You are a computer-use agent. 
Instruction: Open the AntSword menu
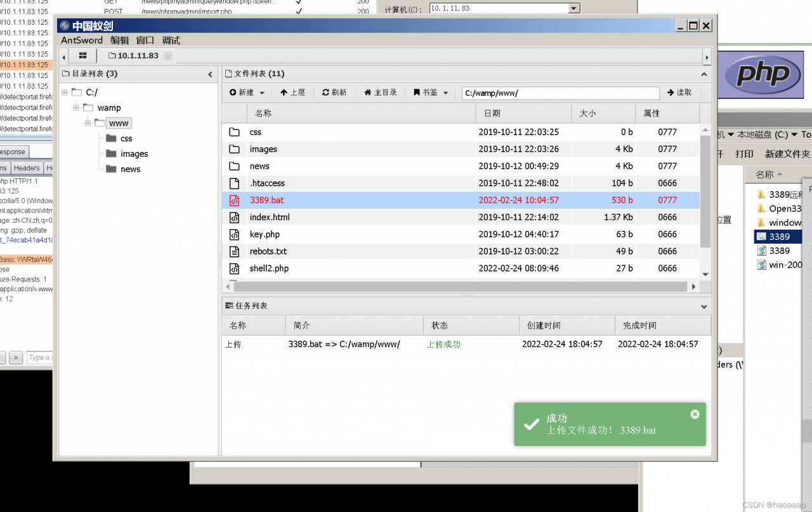point(82,40)
